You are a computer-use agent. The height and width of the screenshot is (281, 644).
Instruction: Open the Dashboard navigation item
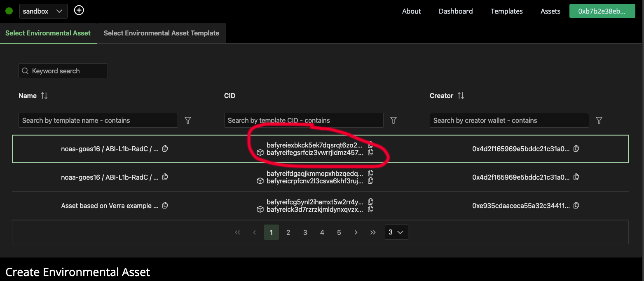click(x=456, y=11)
